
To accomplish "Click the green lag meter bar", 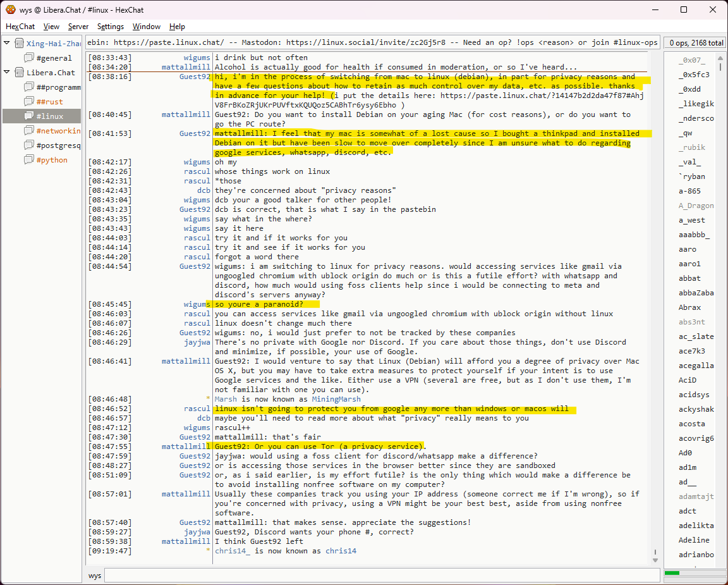I will (x=672, y=573).
